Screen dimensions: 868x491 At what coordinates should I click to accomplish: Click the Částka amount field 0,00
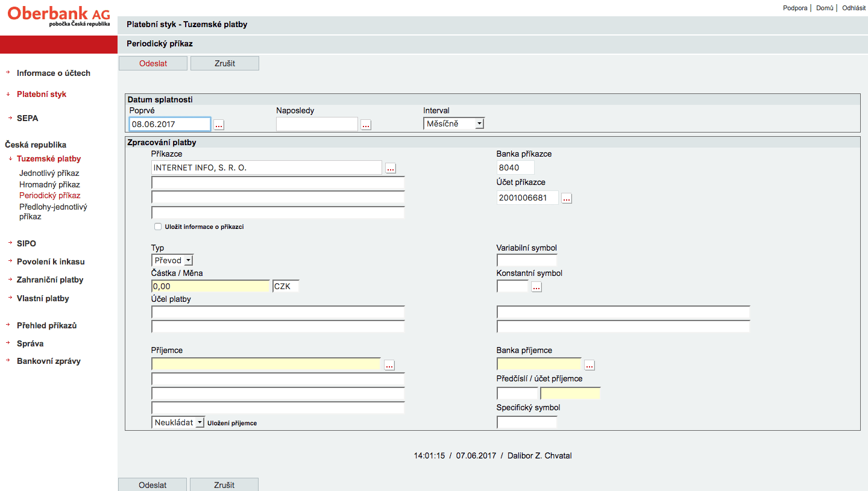[x=210, y=286]
